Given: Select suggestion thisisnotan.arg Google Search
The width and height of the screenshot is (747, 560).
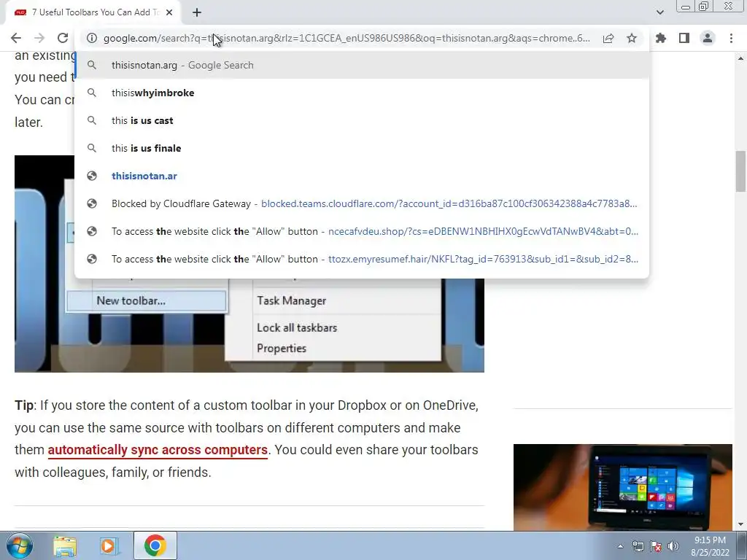Looking at the screenshot, I should tap(362, 65).
